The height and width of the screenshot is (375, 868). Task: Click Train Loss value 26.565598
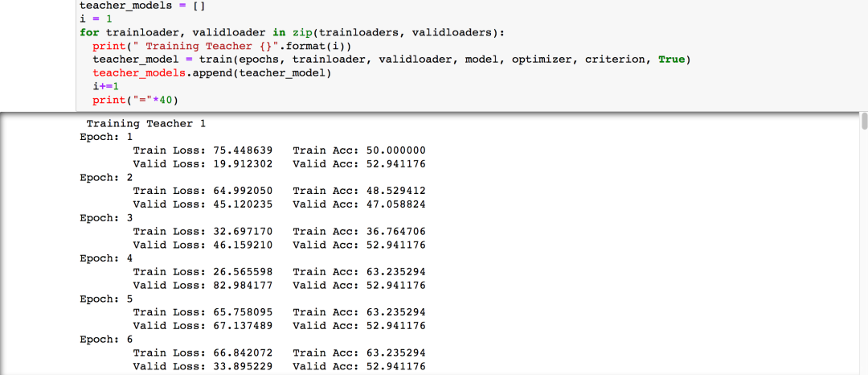[x=243, y=271]
